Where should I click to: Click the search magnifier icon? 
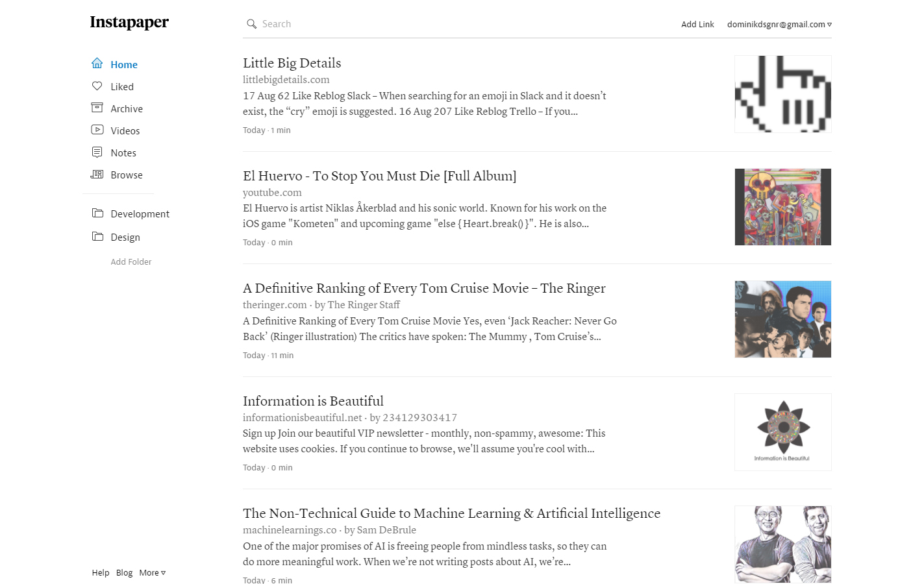pyautogui.click(x=251, y=24)
